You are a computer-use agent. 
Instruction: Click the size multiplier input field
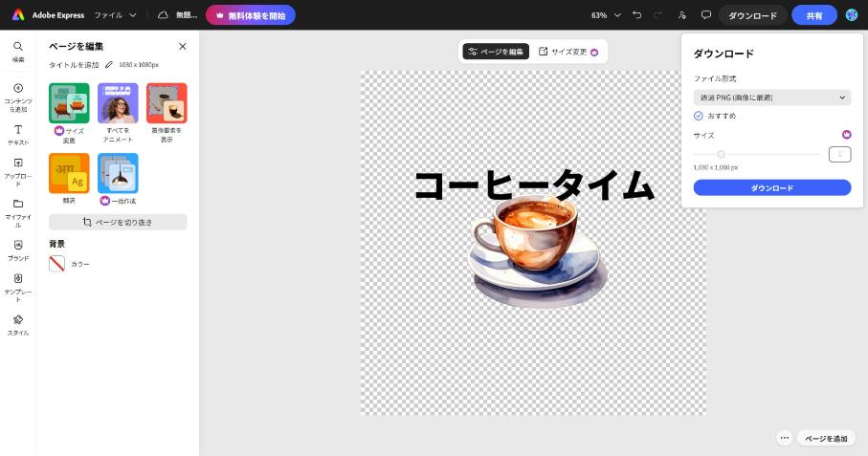[x=839, y=154]
